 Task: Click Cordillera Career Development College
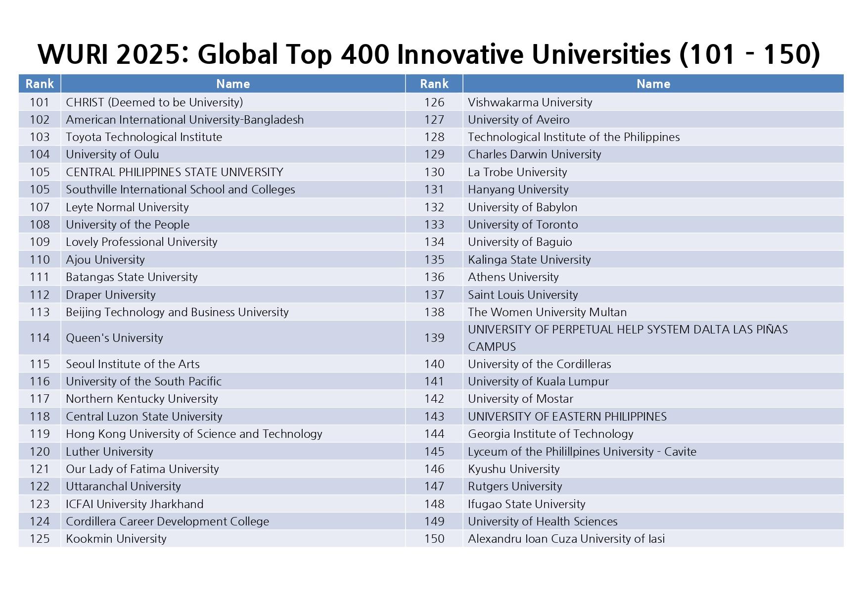click(x=168, y=521)
